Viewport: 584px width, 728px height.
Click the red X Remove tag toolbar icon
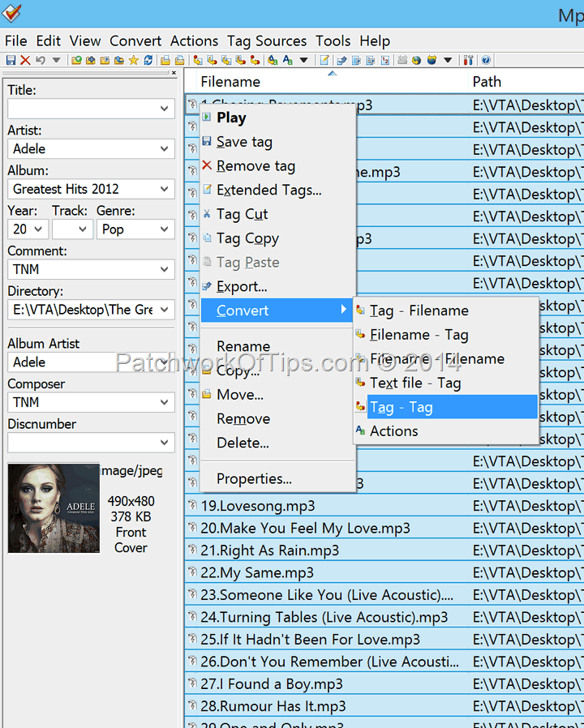point(26,60)
